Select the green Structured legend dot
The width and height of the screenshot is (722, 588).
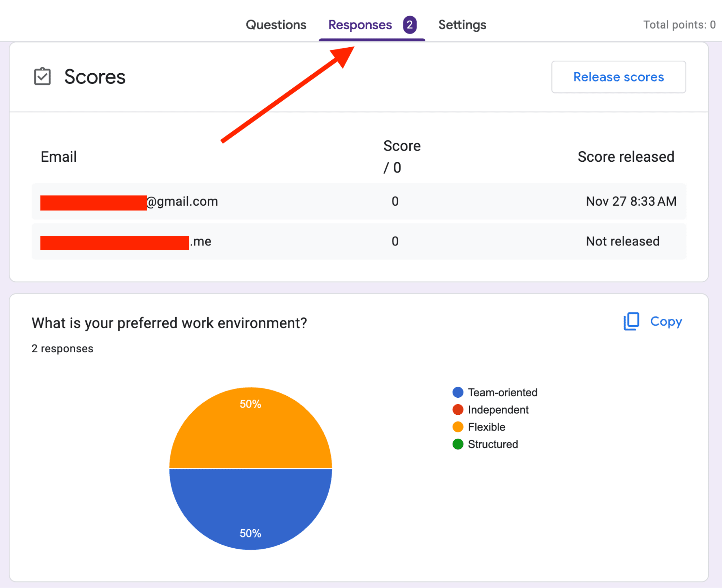click(458, 444)
